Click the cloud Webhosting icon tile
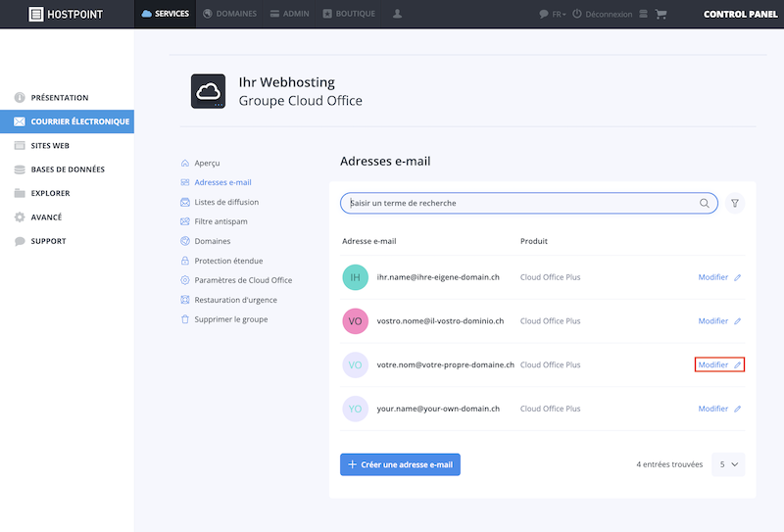 pyautogui.click(x=208, y=91)
